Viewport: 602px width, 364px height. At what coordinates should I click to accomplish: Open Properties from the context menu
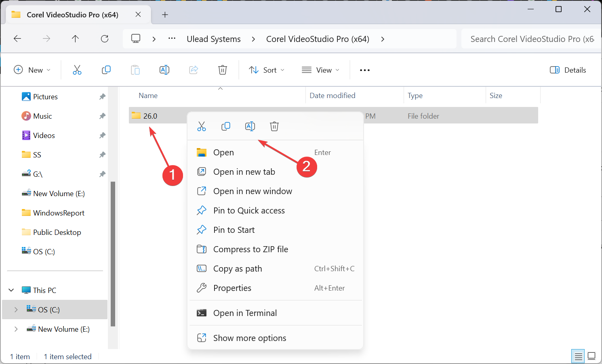click(276, 288)
